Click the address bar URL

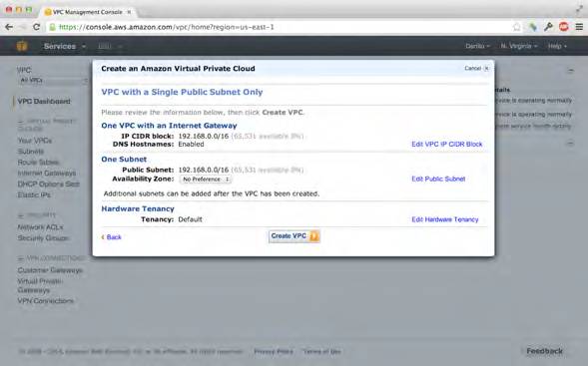tap(167, 27)
